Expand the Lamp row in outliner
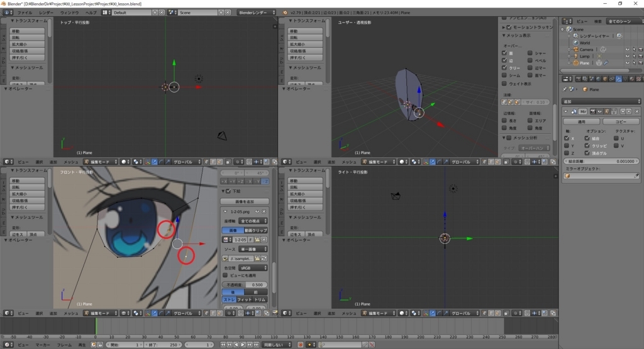Screen dimensions: 644x349 569,56
